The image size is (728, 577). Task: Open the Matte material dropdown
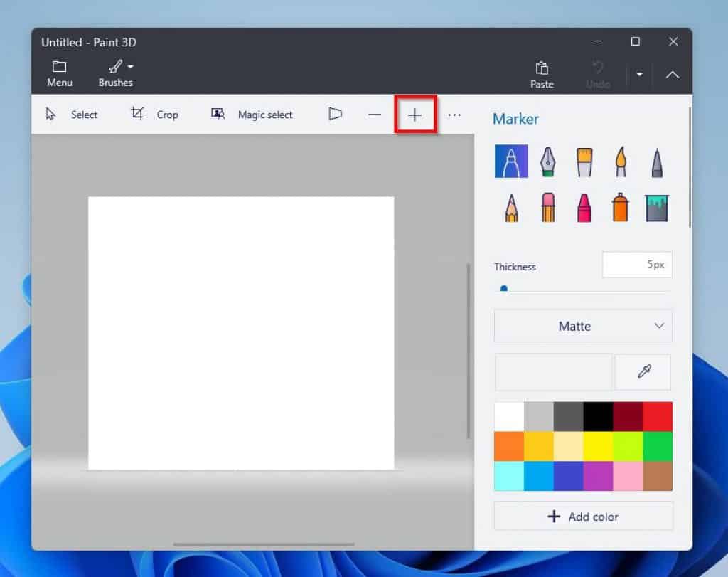coord(583,326)
